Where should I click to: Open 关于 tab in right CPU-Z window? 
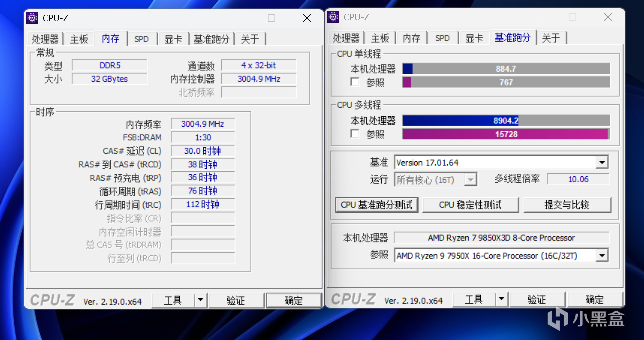click(x=551, y=38)
